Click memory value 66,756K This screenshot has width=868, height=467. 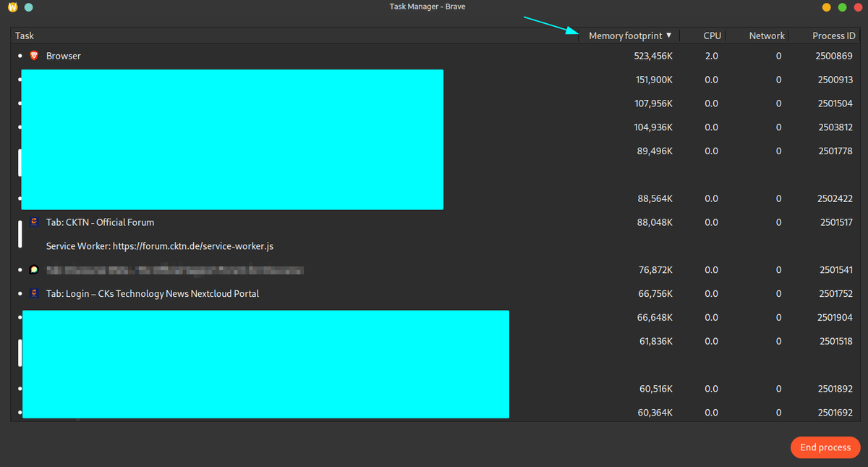(655, 293)
